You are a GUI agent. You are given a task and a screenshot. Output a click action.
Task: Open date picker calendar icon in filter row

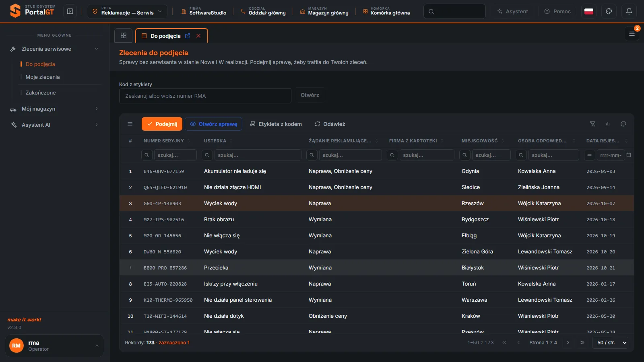(x=629, y=155)
